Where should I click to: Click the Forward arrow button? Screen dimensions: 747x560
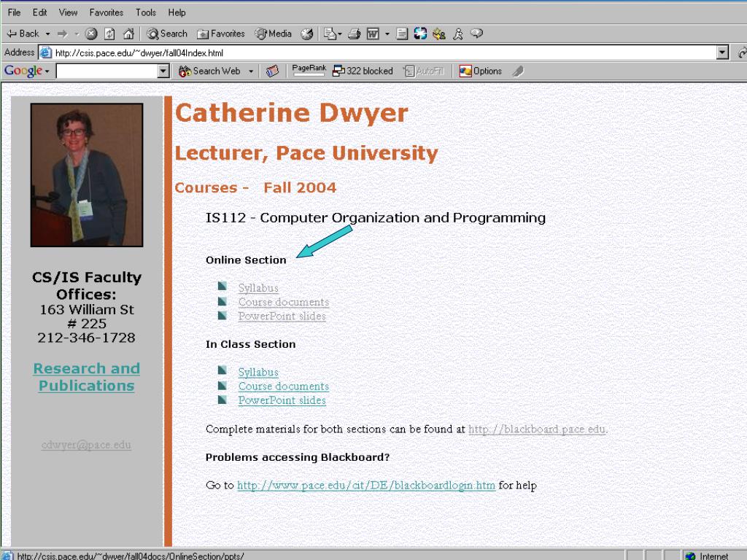click(63, 34)
